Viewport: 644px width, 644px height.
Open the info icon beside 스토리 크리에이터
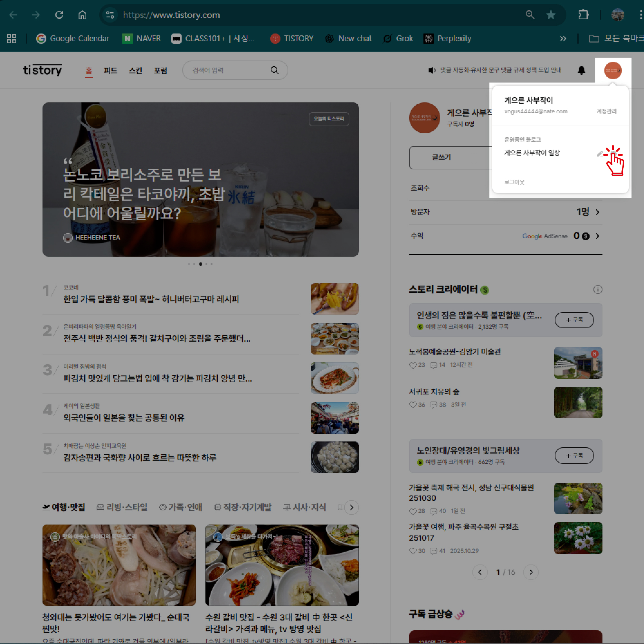coord(598,290)
